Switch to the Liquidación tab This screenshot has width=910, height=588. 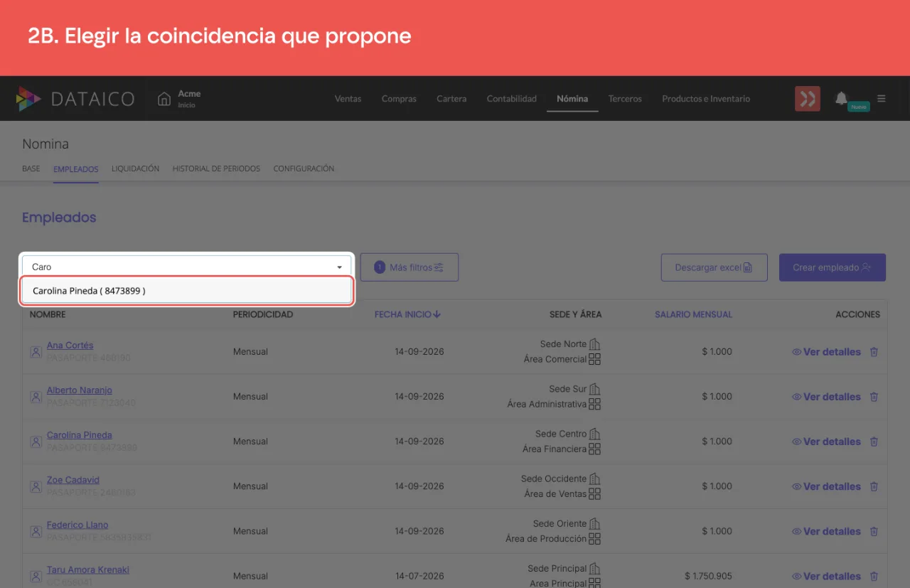(135, 169)
